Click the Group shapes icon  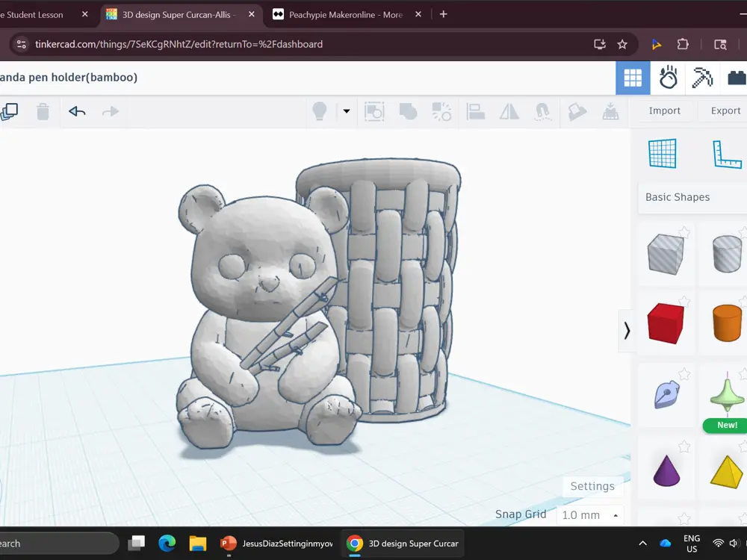pos(409,111)
